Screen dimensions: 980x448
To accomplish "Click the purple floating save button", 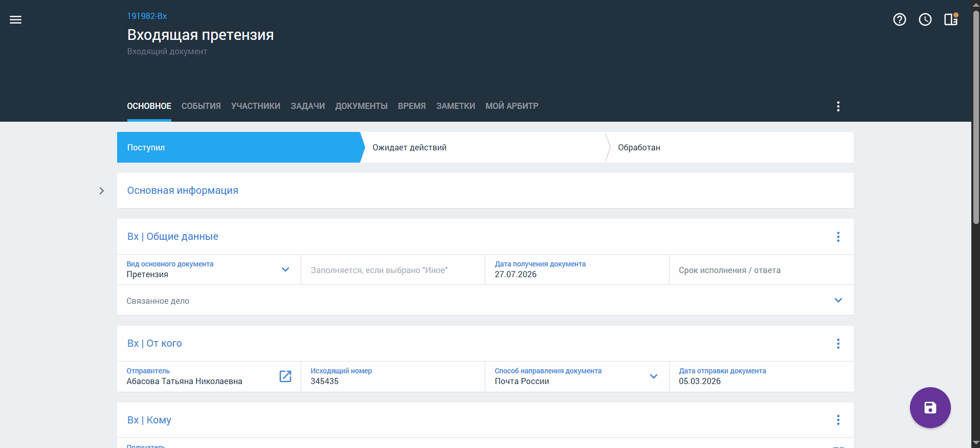I will pos(930,408).
